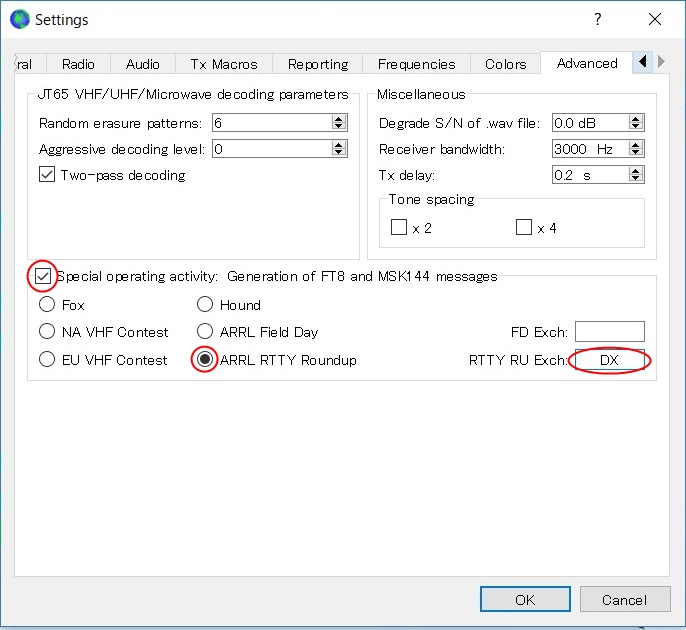686x630 pixels.
Task: Click the RTTY RU Exch field
Action: pyautogui.click(x=609, y=360)
